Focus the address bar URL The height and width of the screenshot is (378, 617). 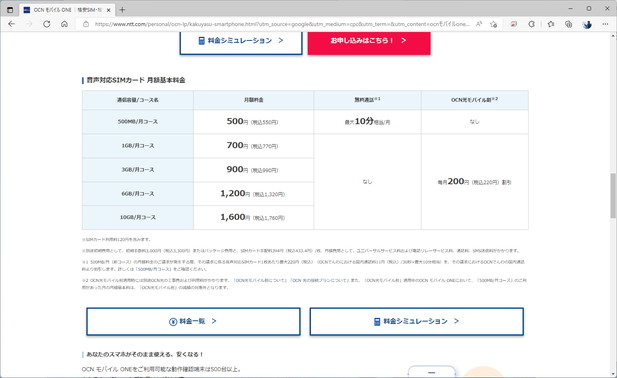282,24
